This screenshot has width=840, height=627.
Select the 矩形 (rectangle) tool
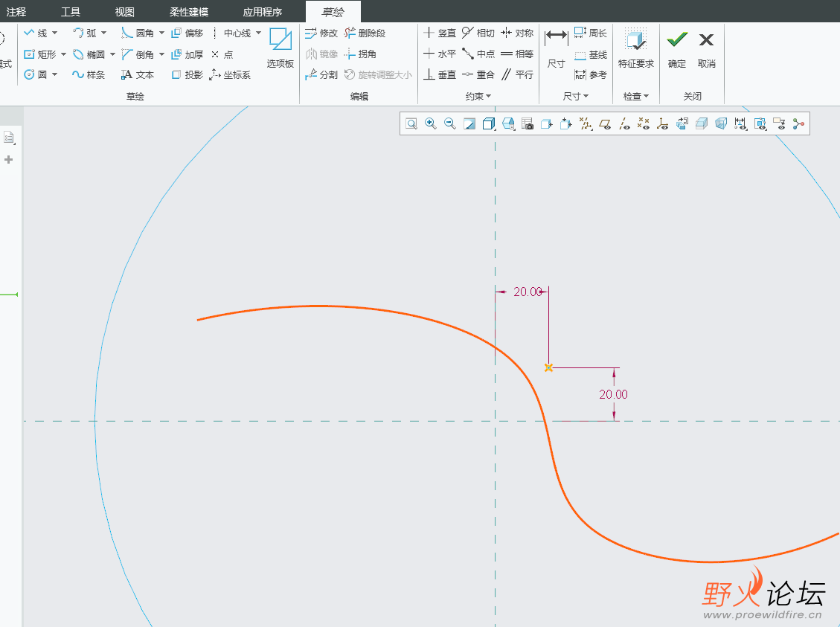click(x=40, y=54)
